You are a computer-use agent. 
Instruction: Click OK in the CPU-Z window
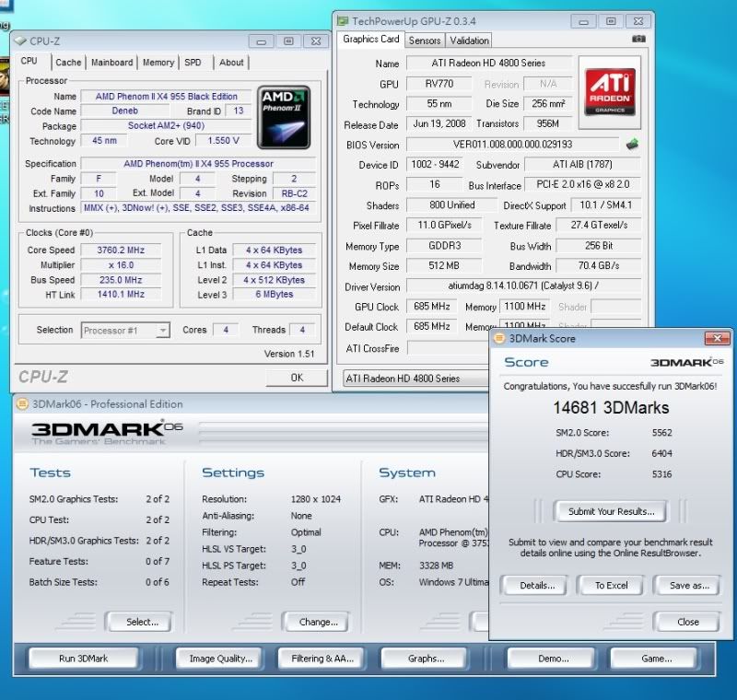pyautogui.click(x=297, y=378)
